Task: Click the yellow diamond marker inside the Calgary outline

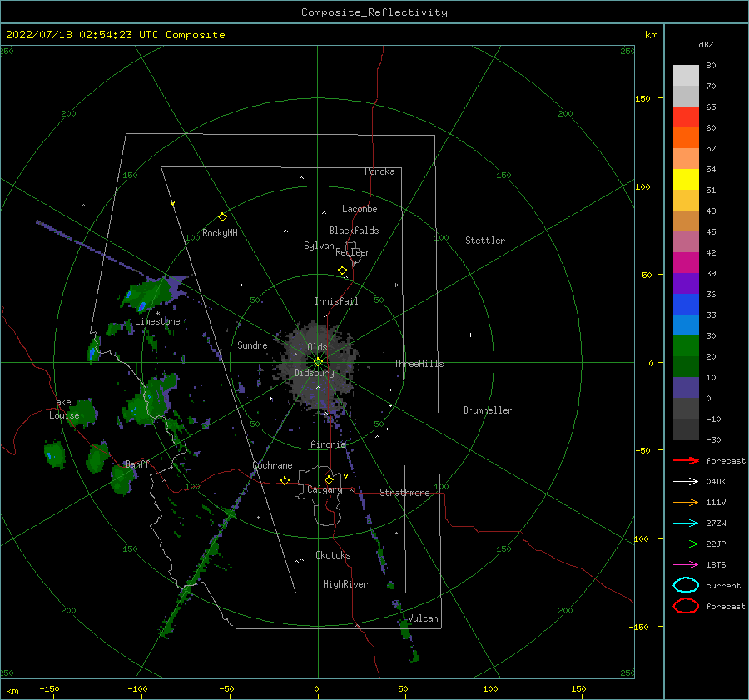Action: [x=329, y=479]
